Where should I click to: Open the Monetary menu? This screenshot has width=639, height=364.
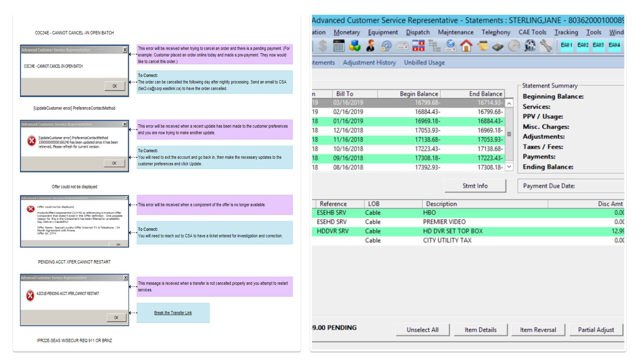point(347,32)
